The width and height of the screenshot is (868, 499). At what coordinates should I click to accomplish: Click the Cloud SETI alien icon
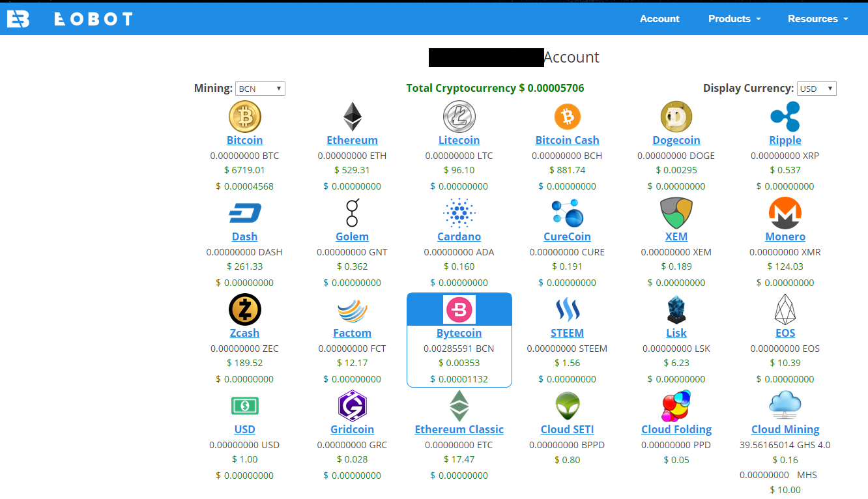pos(567,406)
